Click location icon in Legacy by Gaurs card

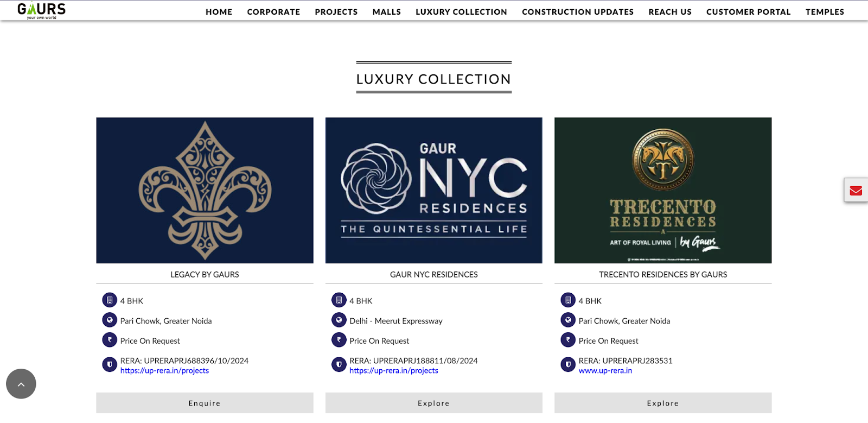tap(110, 320)
